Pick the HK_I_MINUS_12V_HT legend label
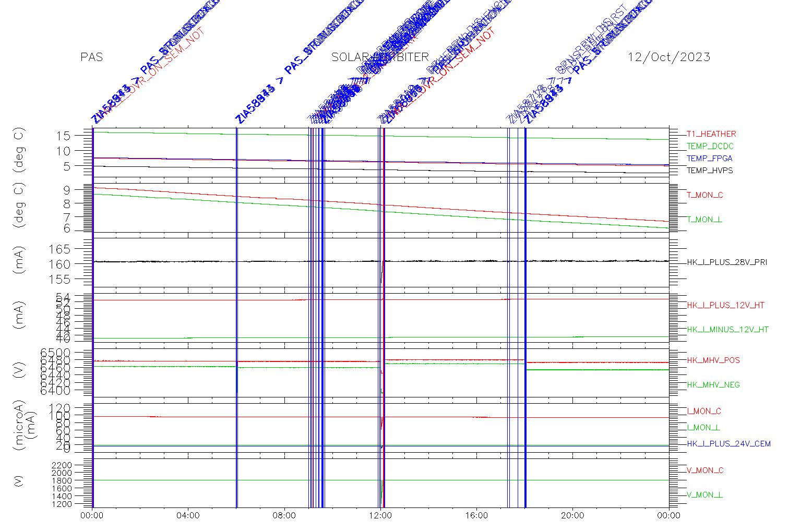789x532 pixels. [x=728, y=330]
